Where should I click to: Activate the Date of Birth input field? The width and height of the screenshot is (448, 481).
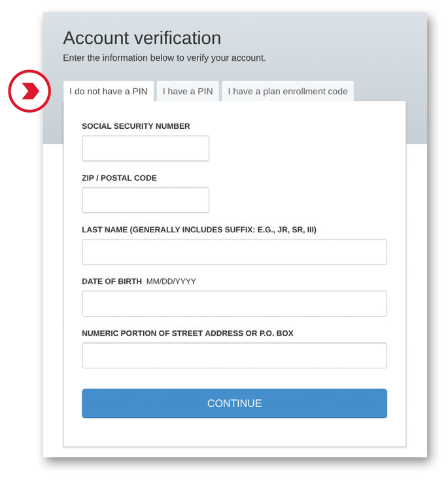(x=234, y=304)
